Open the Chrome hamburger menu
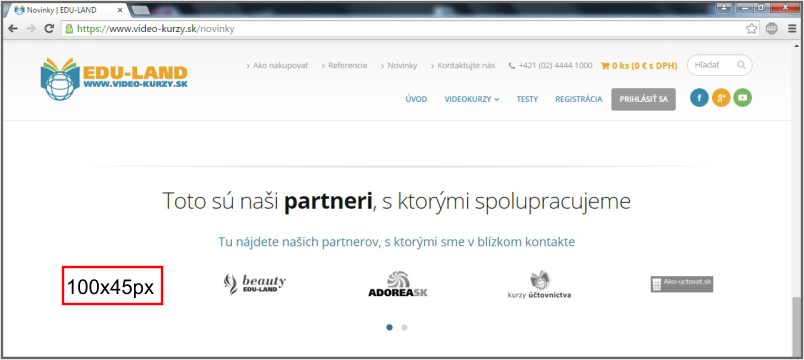The height and width of the screenshot is (360, 804). point(792,29)
